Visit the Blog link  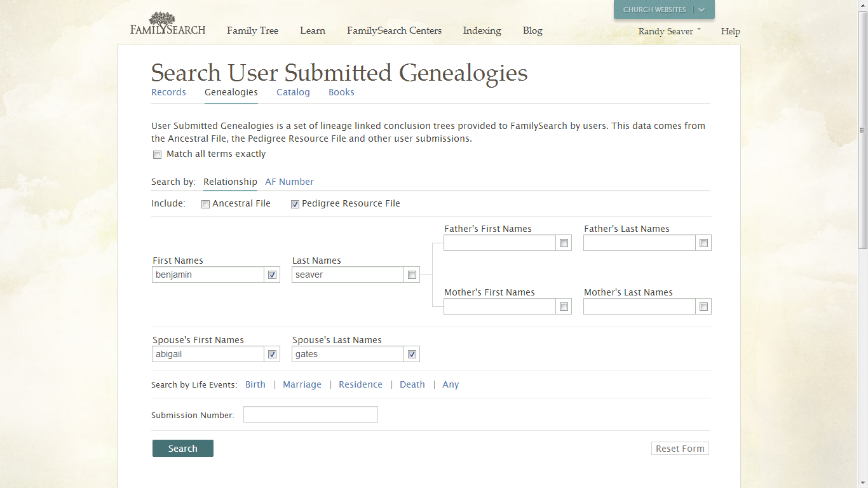pyautogui.click(x=532, y=30)
